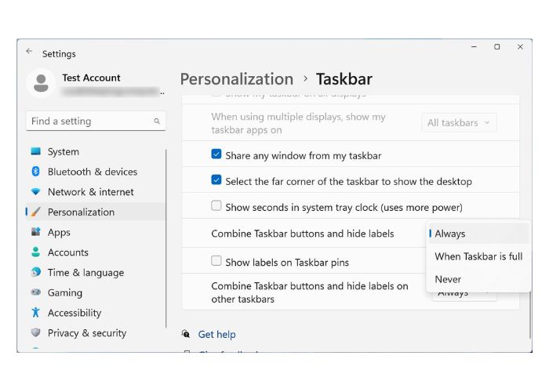Click the System monitor icon in sidebar
The image size is (549, 392).
point(35,151)
